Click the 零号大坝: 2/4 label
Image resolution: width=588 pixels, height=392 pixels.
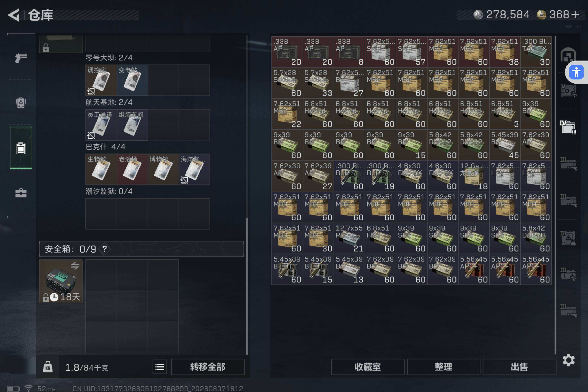pos(109,58)
